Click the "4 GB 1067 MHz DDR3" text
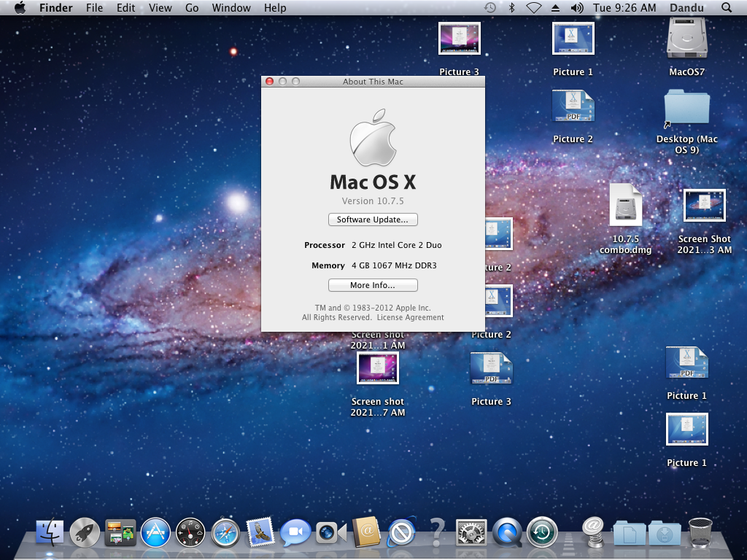This screenshot has width=747, height=560. point(394,265)
